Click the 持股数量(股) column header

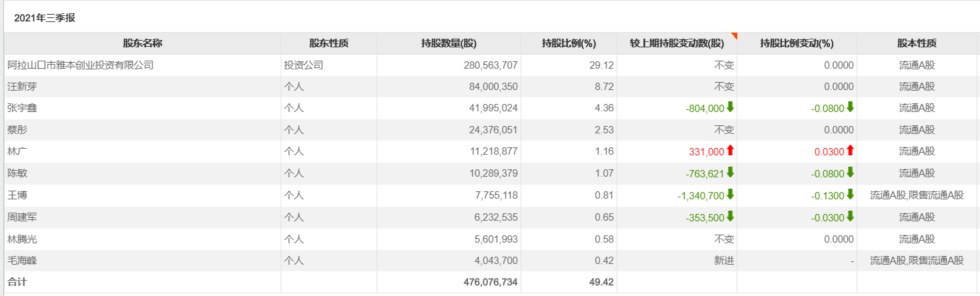point(449,43)
